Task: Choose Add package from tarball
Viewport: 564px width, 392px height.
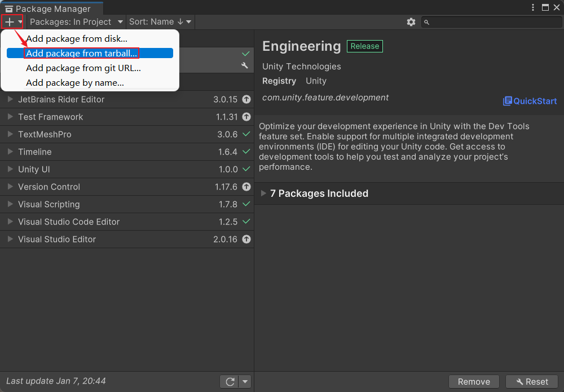Action: [90, 53]
